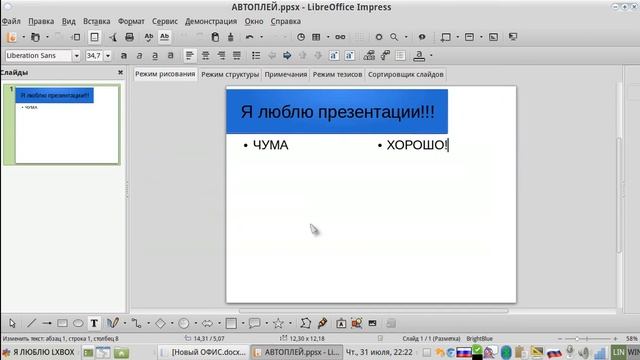Click zoom out minus button

click(x=560, y=339)
